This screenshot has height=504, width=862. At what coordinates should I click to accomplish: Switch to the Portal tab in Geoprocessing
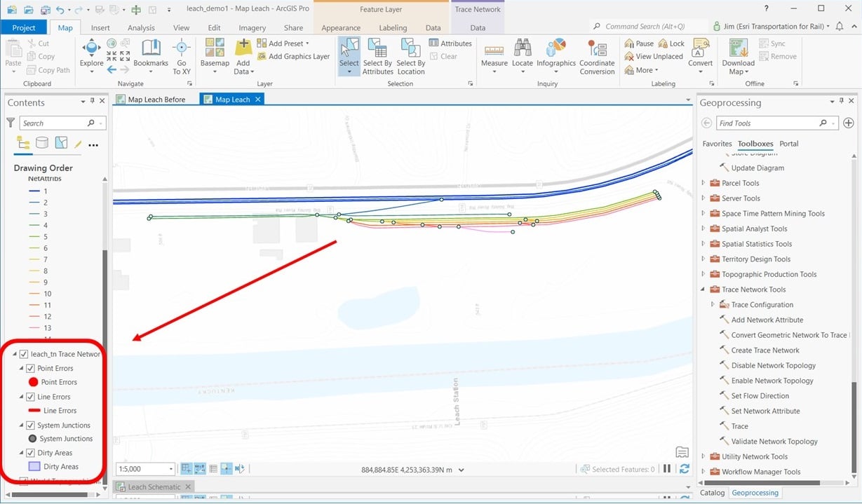point(789,144)
